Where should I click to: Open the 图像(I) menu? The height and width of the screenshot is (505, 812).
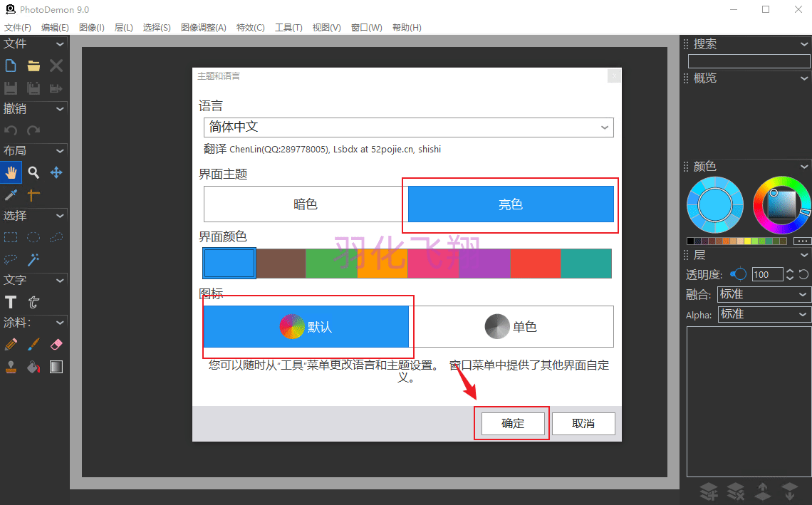92,28
